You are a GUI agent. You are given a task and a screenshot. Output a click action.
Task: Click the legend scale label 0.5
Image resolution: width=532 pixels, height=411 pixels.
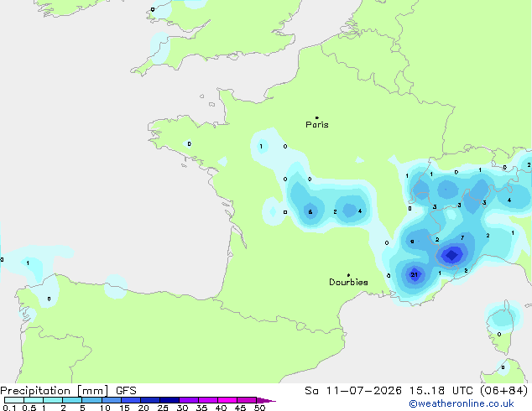29,408
